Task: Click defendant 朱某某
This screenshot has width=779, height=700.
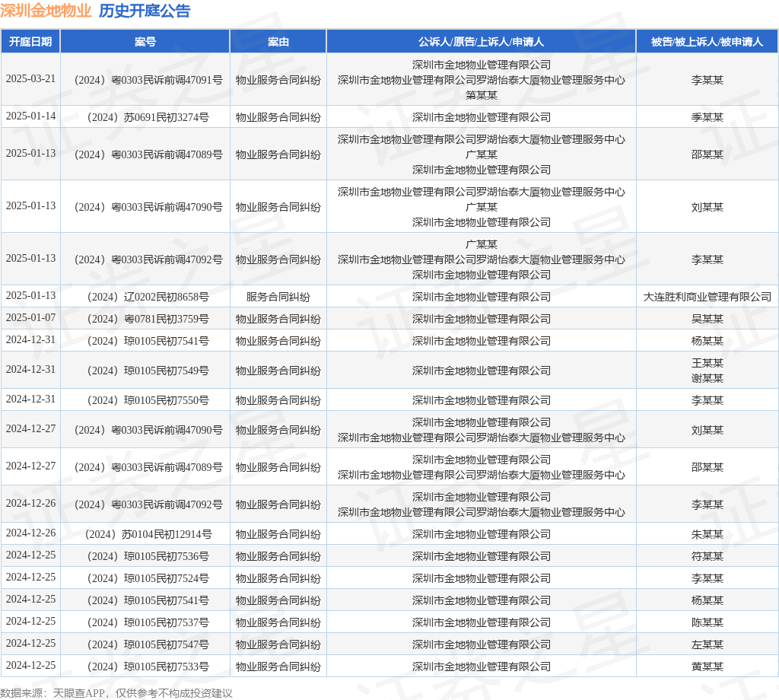Action: coord(707,534)
